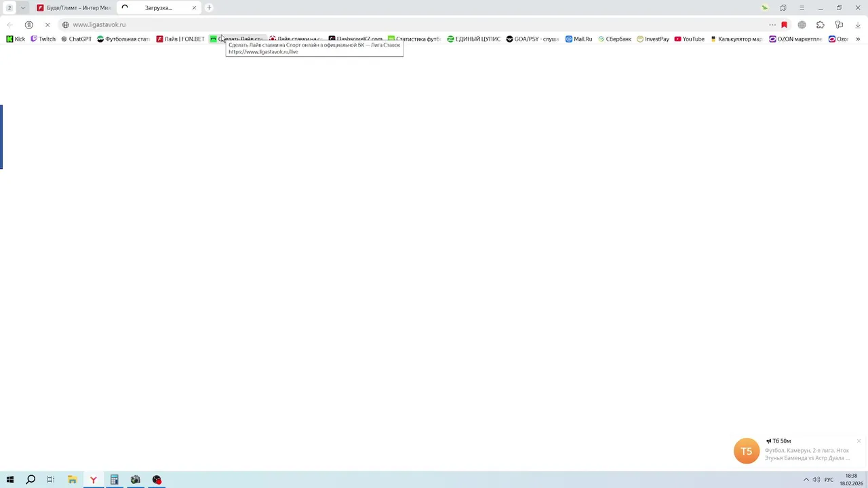Image resolution: width=868 pixels, height=488 pixels.
Task: Open the globe icon in the toolbar
Action: (x=802, y=24)
